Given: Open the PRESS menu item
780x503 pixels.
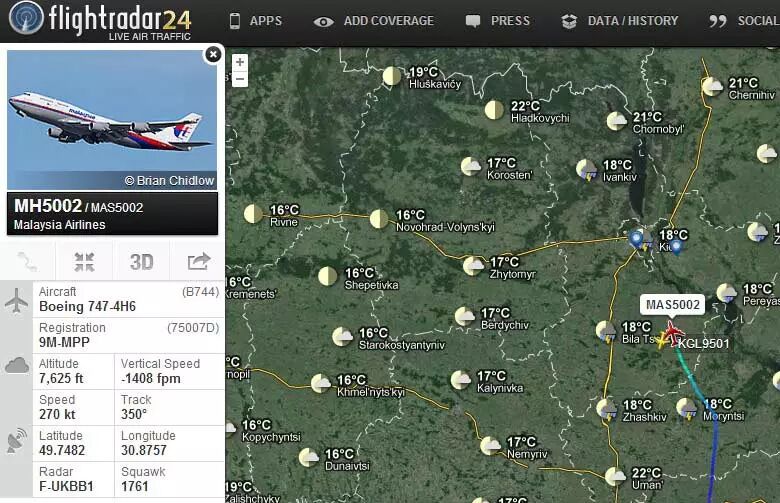Looking at the screenshot, I should click(x=510, y=21).
